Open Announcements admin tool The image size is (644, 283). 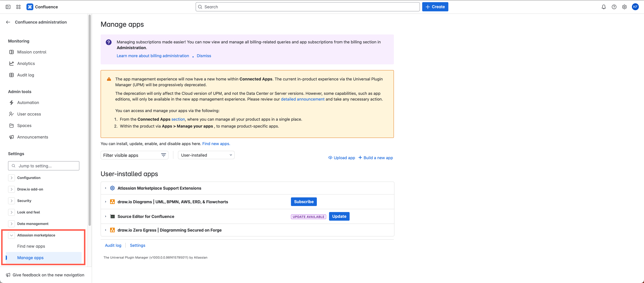32,137
